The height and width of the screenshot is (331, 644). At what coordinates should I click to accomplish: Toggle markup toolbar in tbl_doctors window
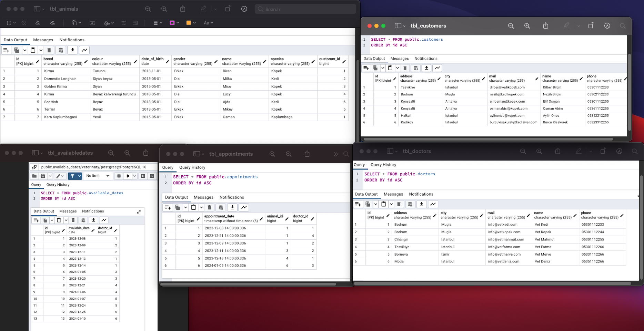(619, 151)
